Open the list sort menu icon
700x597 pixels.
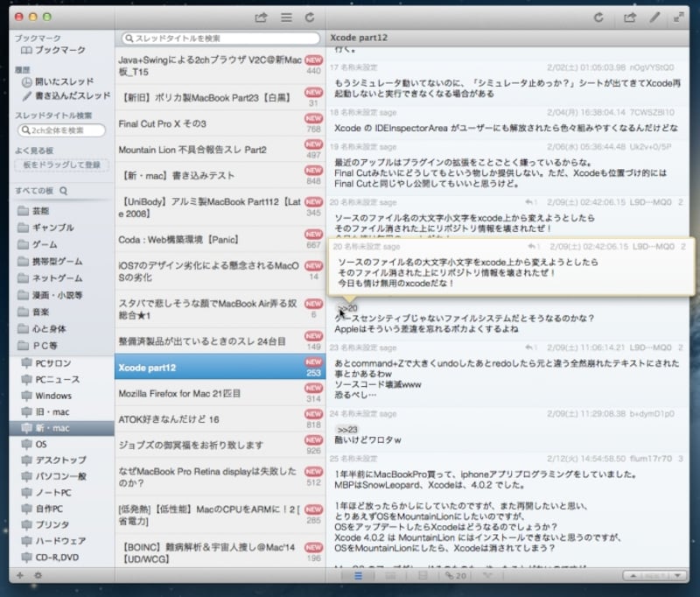[x=285, y=17]
